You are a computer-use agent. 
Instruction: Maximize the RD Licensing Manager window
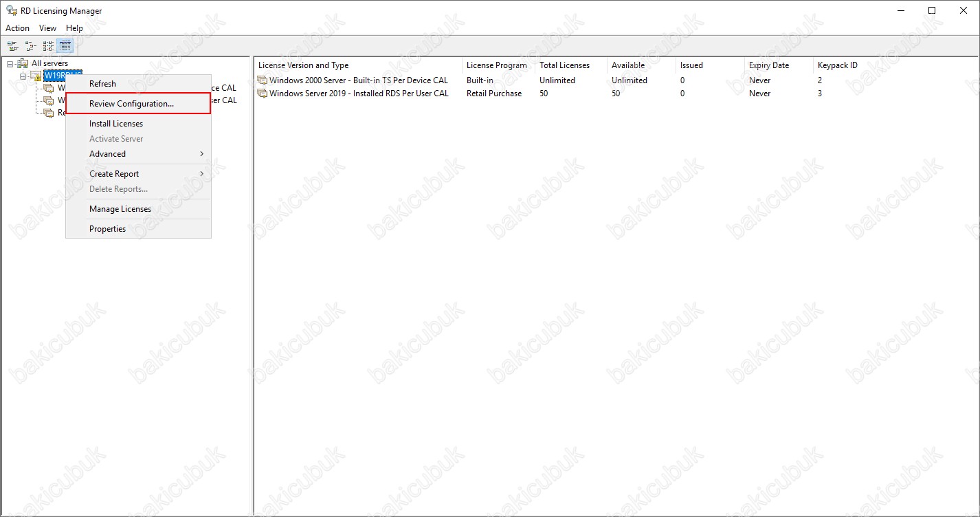(932, 10)
